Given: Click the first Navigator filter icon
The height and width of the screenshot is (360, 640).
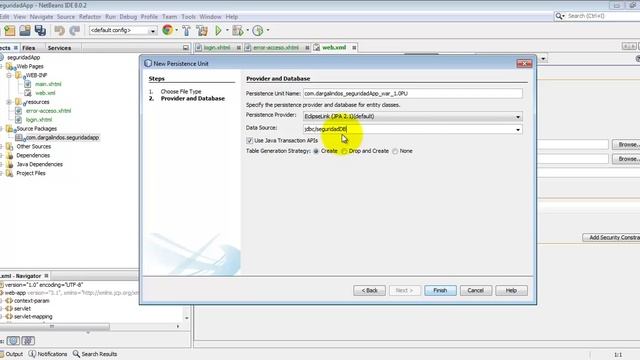Looking at the screenshot, I should 13,340.
